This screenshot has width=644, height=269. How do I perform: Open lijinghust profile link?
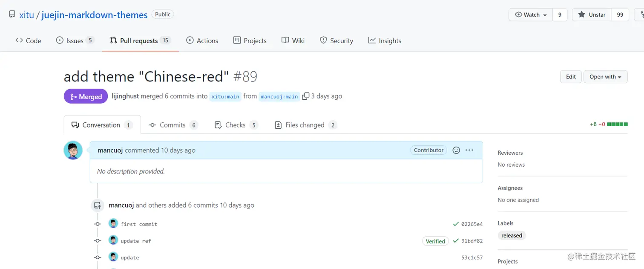coord(125,96)
